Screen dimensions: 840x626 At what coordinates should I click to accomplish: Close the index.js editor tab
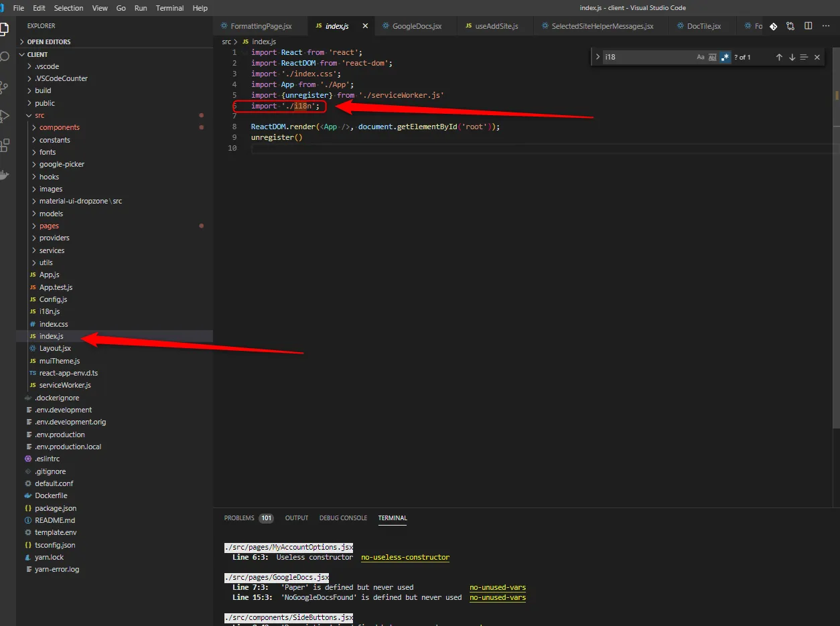(x=365, y=26)
